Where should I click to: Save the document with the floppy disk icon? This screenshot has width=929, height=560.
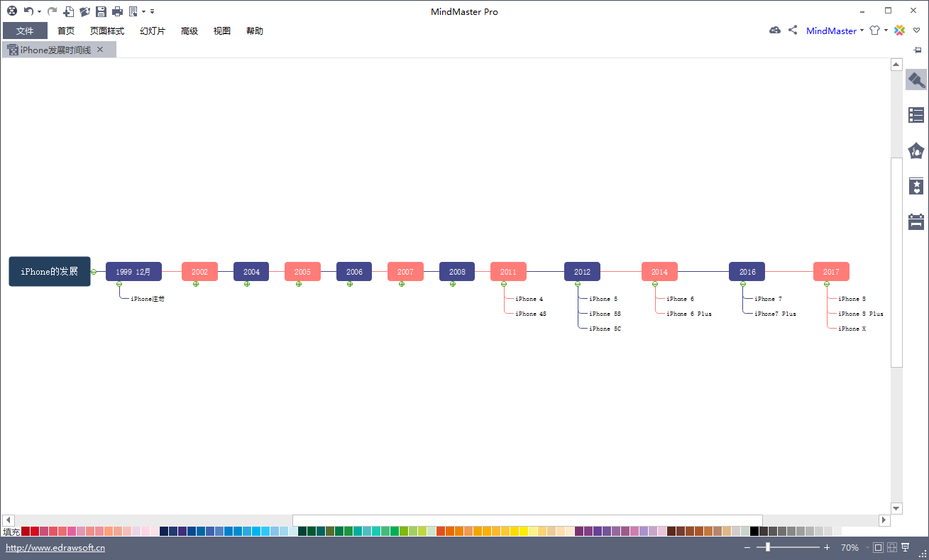(101, 11)
